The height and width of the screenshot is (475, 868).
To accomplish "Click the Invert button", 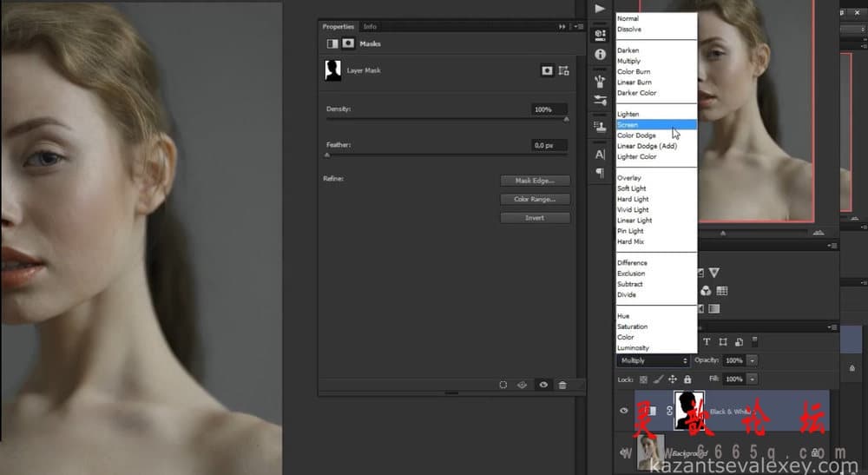I will click(535, 218).
